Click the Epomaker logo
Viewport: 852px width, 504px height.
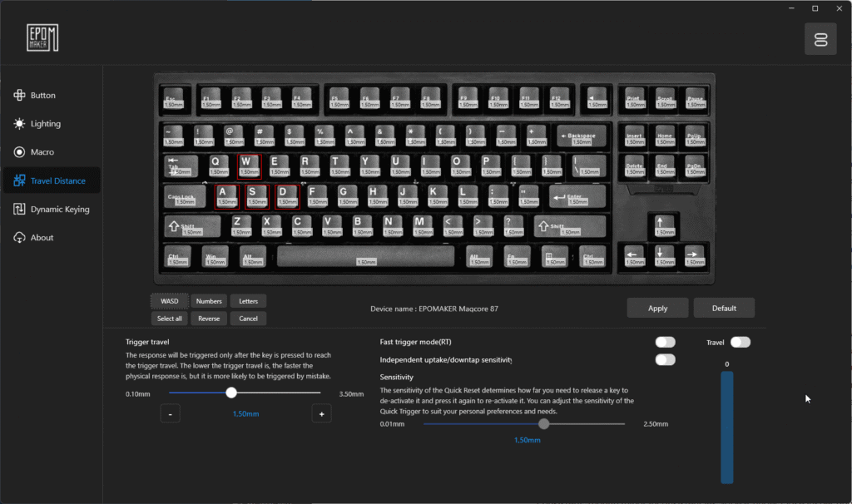[42, 38]
